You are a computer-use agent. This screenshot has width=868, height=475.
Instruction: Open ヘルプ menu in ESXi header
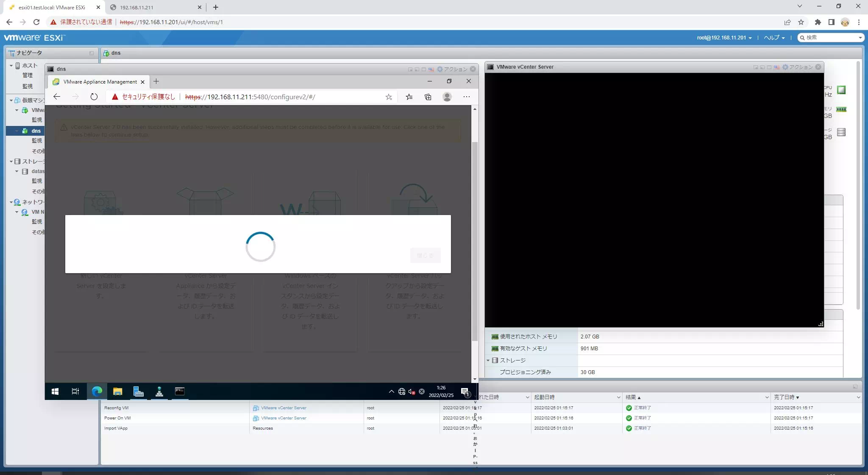coord(774,38)
